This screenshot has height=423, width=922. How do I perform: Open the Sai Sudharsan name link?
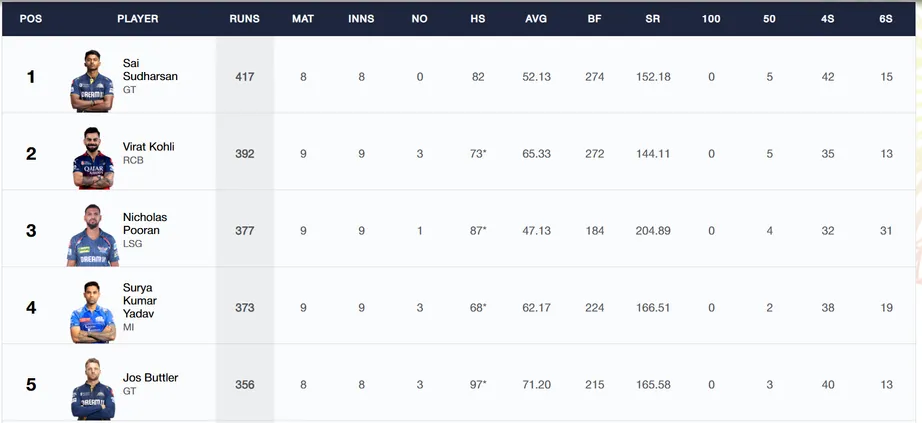point(150,69)
